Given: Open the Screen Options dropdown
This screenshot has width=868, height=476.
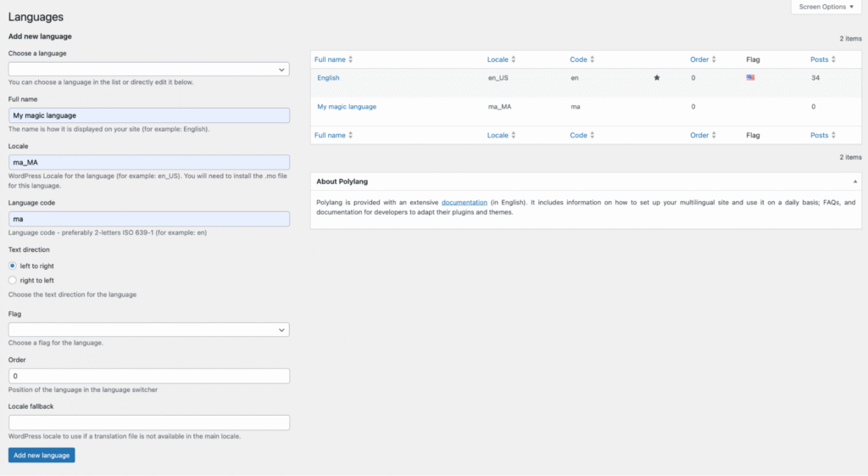Looking at the screenshot, I should pyautogui.click(x=826, y=7).
